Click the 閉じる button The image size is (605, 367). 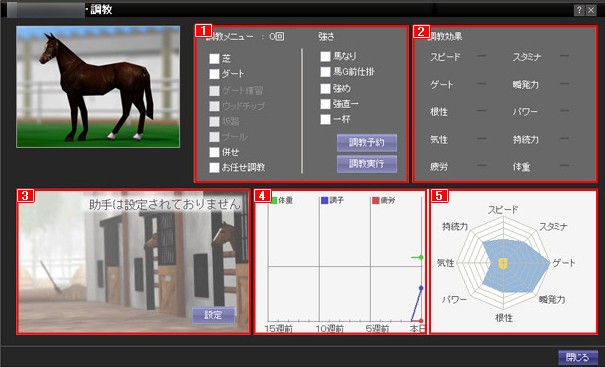pyautogui.click(x=578, y=357)
